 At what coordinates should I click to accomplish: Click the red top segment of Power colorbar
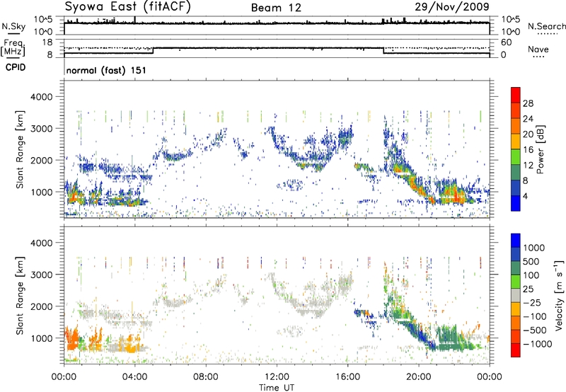(516, 95)
